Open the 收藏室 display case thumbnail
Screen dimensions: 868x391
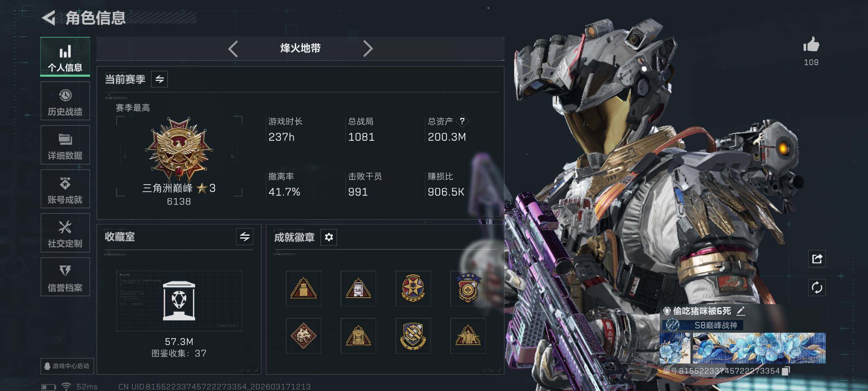179,301
